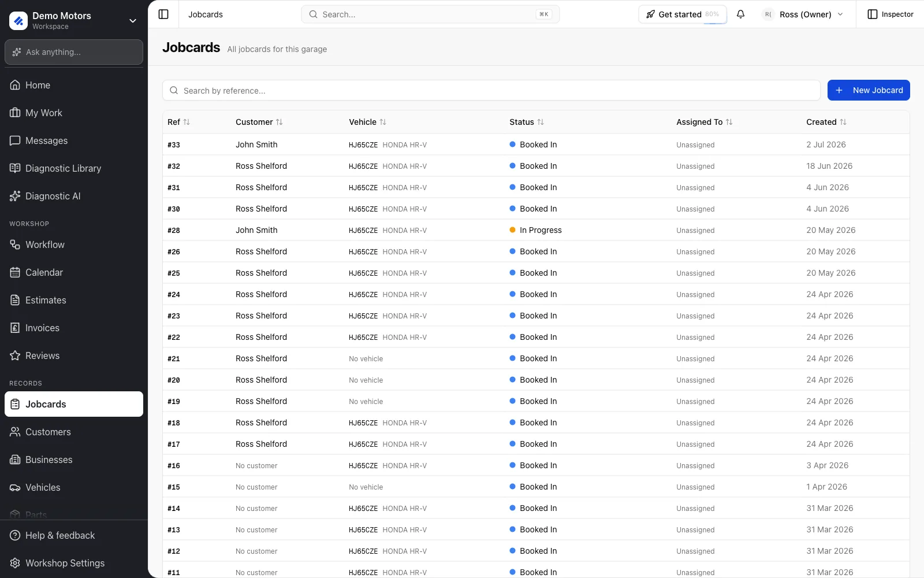Sort by Assigned To column
This screenshot has width=924, height=578.
point(704,122)
